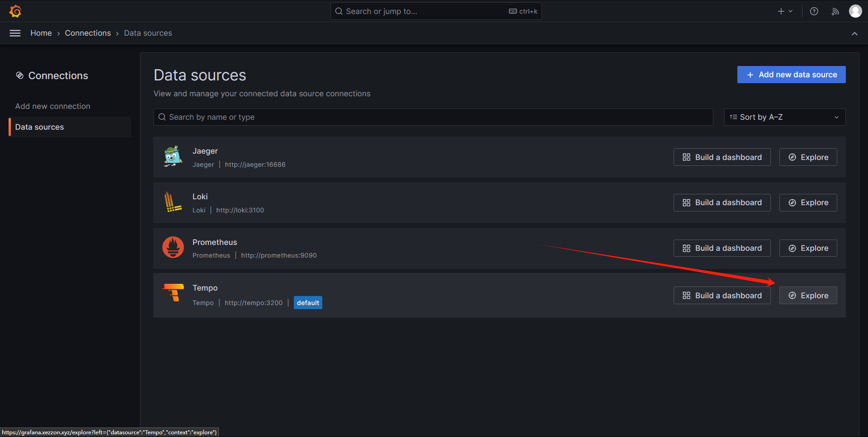Open the Sort by A–Z dropdown
Image resolution: width=868 pixels, height=437 pixels.
(x=784, y=117)
